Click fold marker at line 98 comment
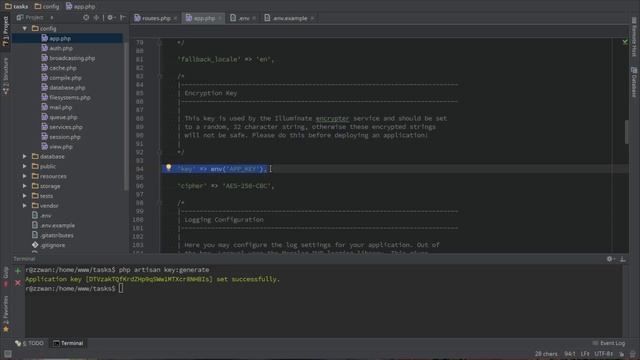640x360 pixels. [159, 202]
